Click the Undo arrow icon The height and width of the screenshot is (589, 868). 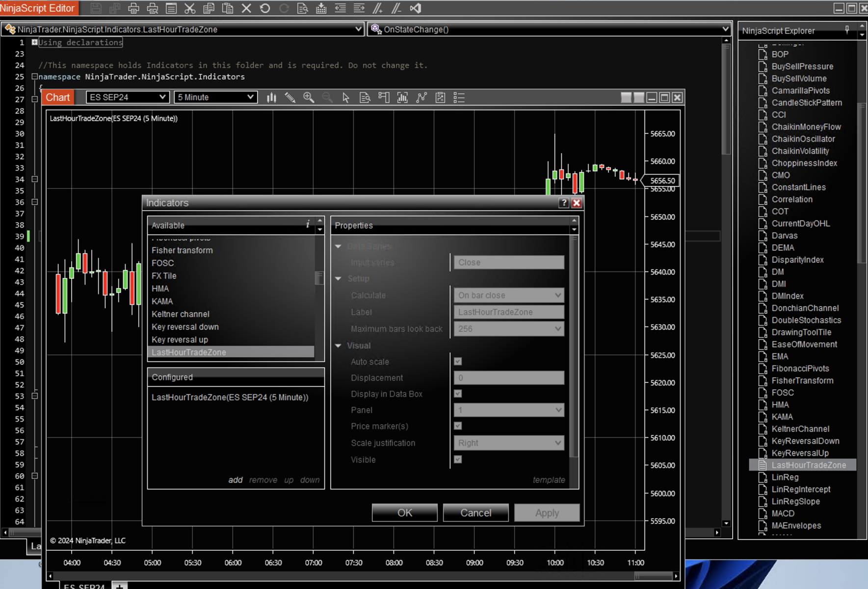click(x=265, y=8)
